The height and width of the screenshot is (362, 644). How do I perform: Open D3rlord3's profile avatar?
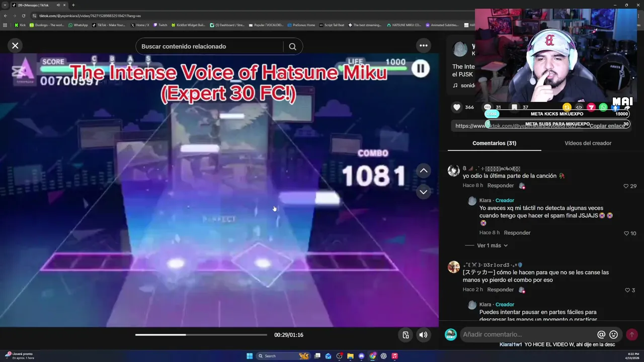[454, 267]
